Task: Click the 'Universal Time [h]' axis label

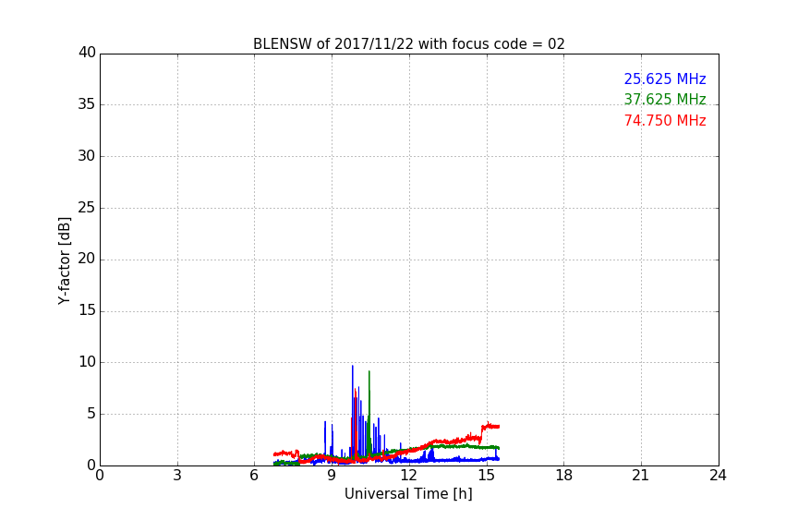Action: pos(408,494)
